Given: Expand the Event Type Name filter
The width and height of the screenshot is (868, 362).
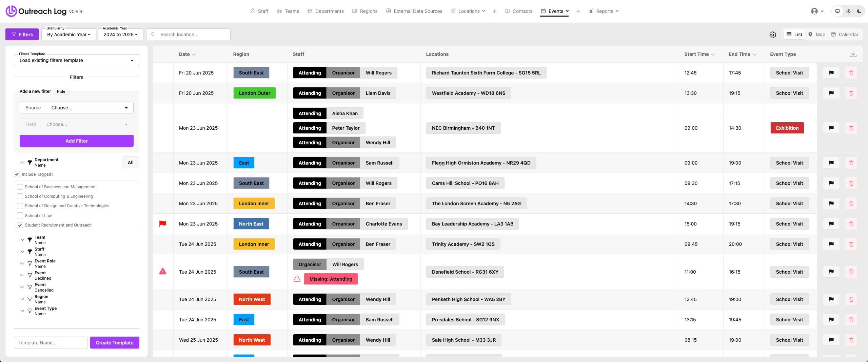Looking at the screenshot, I should pos(22,311).
